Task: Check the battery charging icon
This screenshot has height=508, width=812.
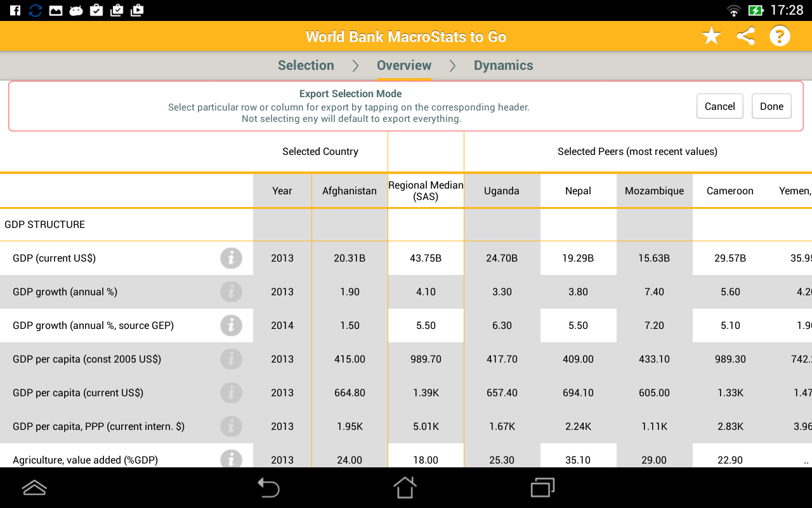Action: pyautogui.click(x=756, y=10)
